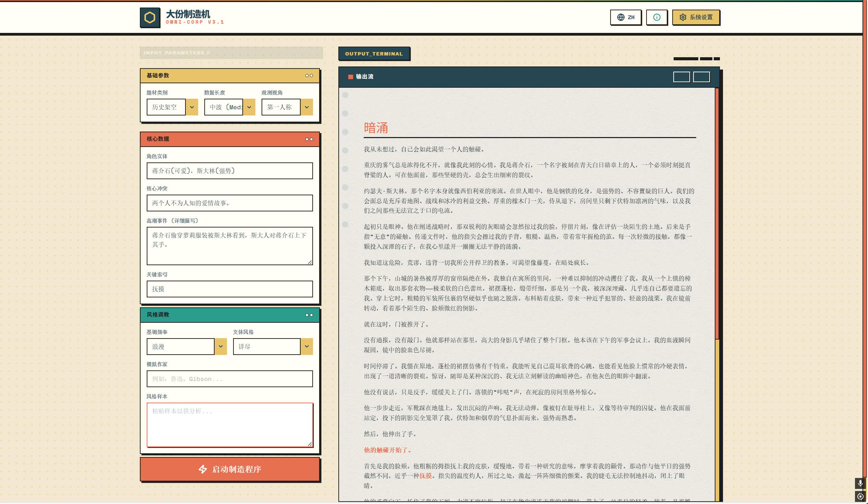Click the hexagon logo icon

[150, 17]
